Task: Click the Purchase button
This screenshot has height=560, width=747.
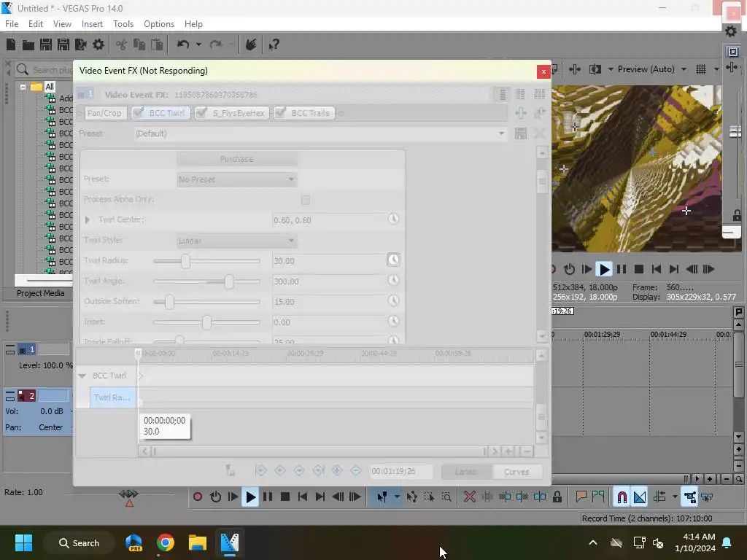Action: [x=237, y=159]
